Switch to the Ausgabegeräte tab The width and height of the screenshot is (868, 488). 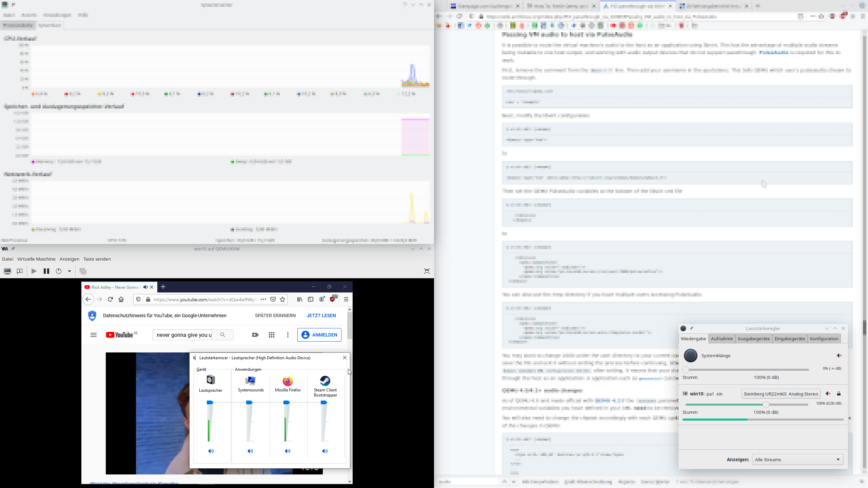pyautogui.click(x=753, y=339)
